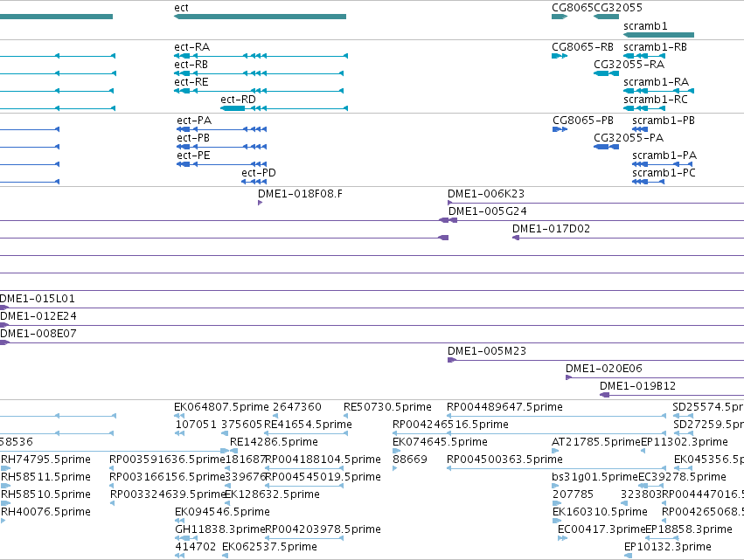
Task: Select the scramb1 gene bar
Action: click(658, 35)
